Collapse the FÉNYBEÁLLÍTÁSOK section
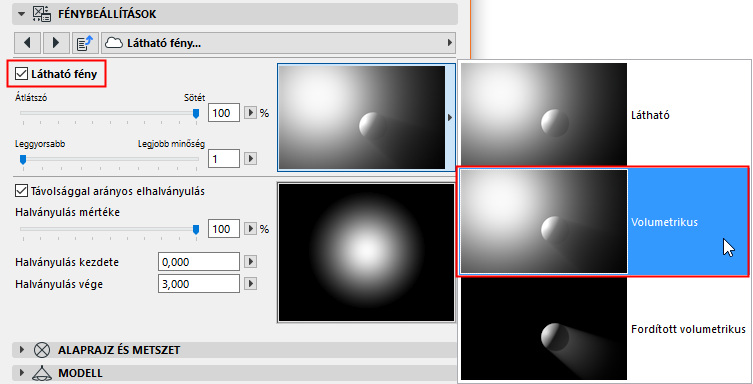 coord(21,14)
